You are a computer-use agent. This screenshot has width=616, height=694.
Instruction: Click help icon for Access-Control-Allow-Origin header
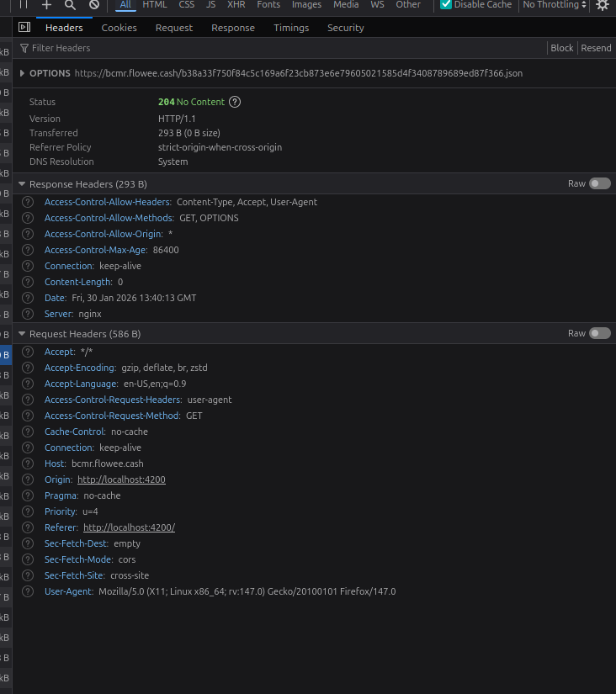click(x=28, y=234)
